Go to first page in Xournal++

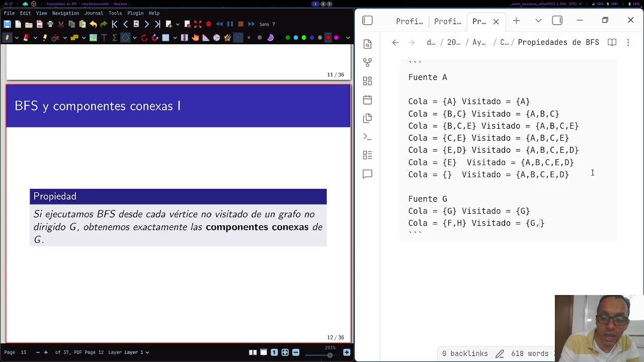pyautogui.click(x=115, y=24)
